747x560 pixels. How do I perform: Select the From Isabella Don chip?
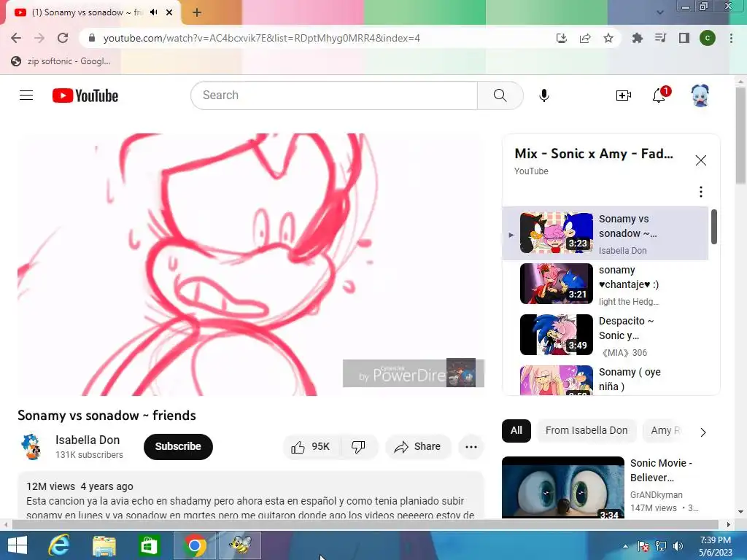tap(587, 430)
